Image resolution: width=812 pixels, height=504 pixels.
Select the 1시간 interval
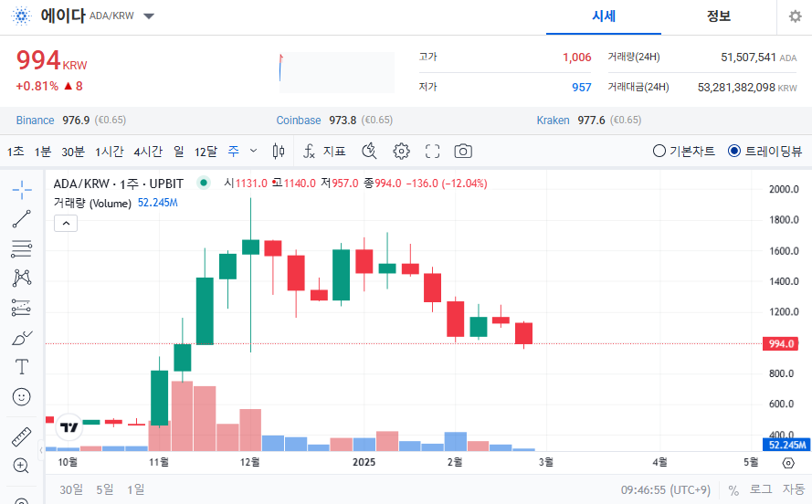[x=110, y=151]
